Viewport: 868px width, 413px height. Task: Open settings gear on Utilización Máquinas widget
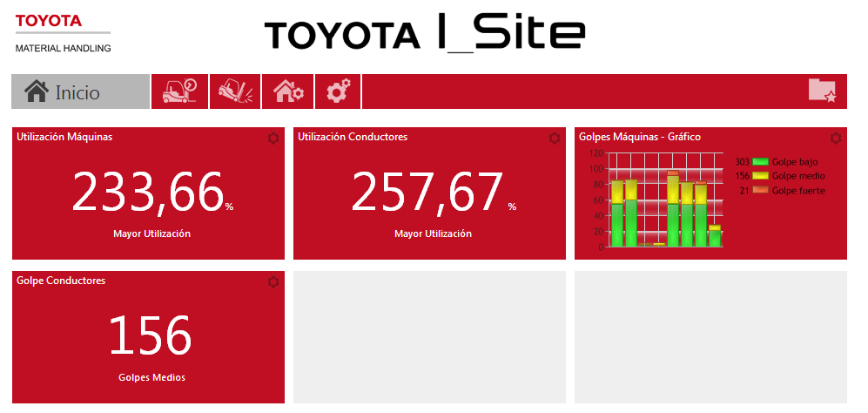(x=273, y=139)
